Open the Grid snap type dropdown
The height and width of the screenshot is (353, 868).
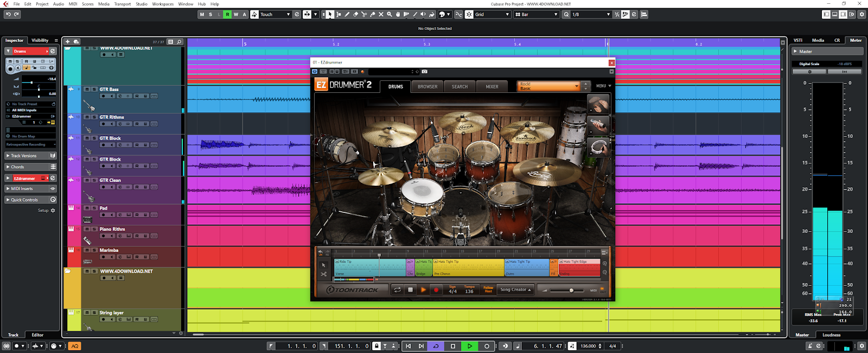(x=492, y=14)
